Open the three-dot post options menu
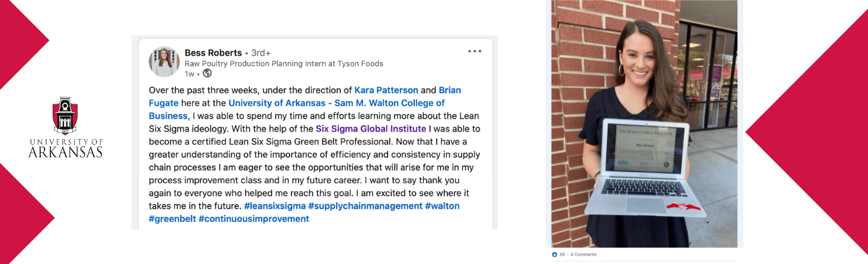This screenshot has width=868, height=264. (475, 52)
